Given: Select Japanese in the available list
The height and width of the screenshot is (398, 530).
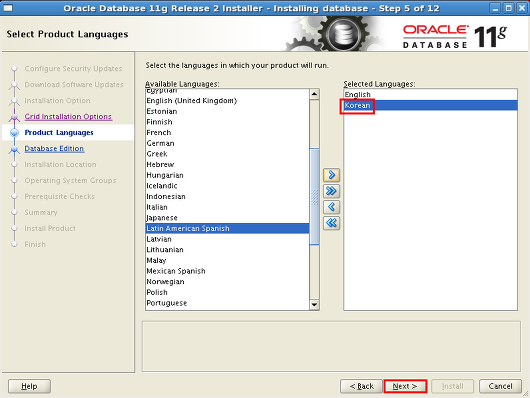Looking at the screenshot, I should tap(227, 218).
